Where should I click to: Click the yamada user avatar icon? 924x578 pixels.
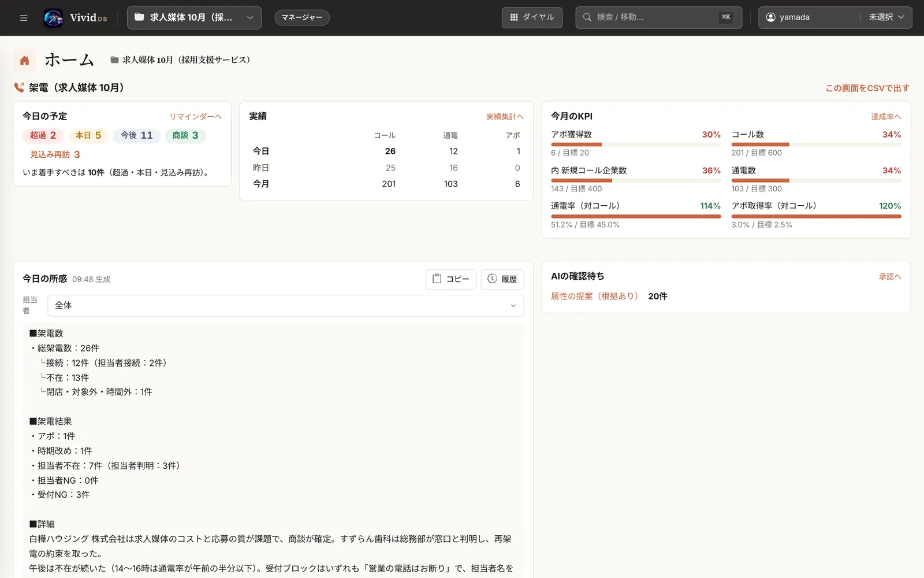pyautogui.click(x=770, y=17)
